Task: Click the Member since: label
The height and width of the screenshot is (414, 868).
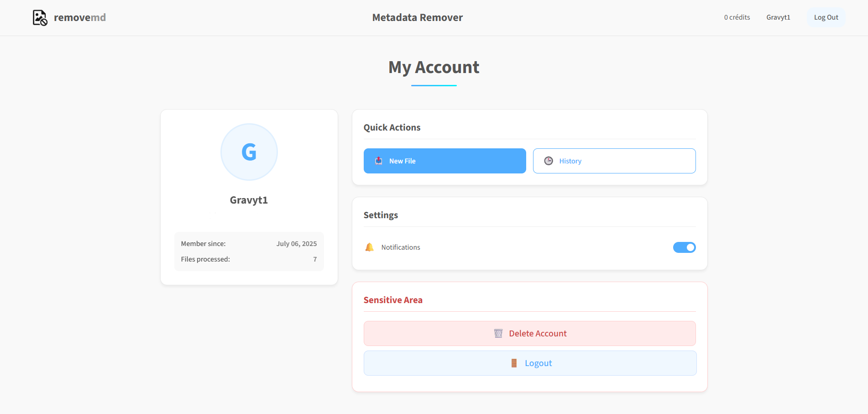Action: click(203, 244)
